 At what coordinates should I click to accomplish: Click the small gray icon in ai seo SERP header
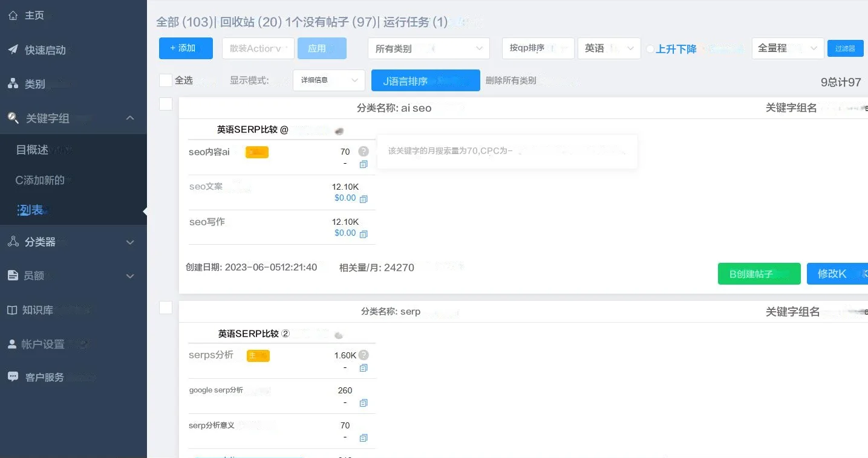tap(339, 131)
